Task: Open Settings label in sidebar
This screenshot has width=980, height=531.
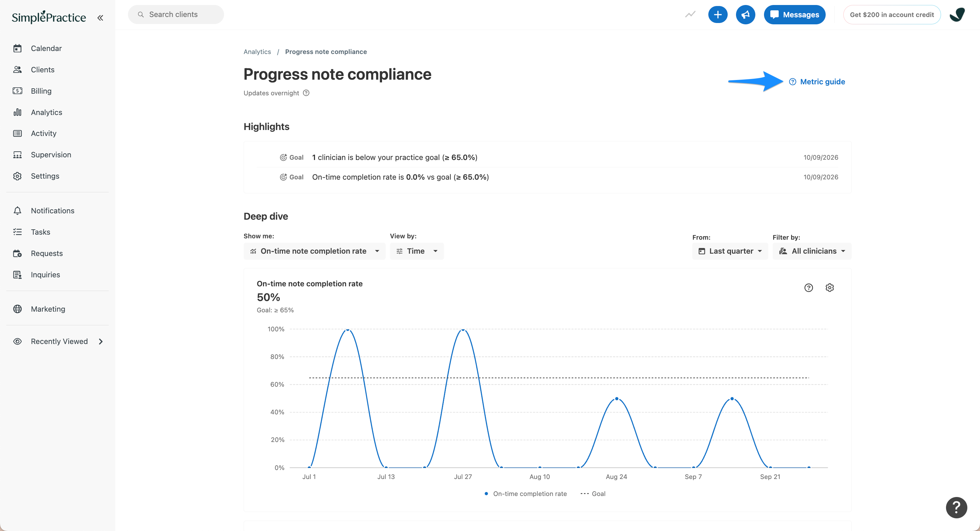Action: coord(45,176)
